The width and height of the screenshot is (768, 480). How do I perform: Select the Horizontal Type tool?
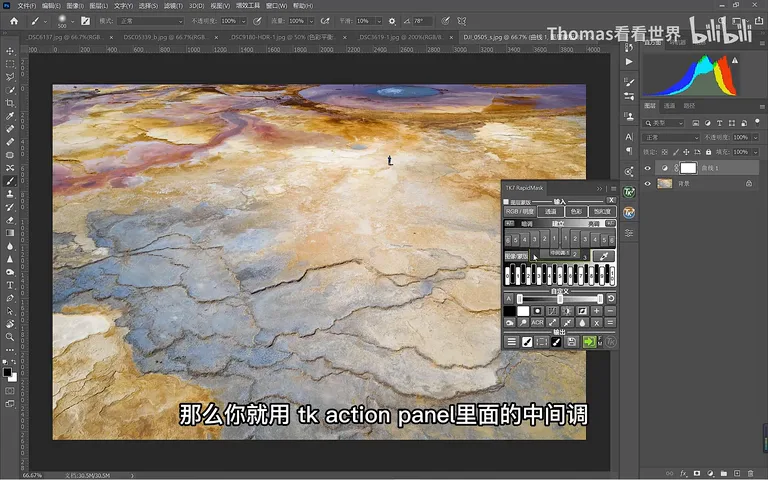[x=10, y=285]
